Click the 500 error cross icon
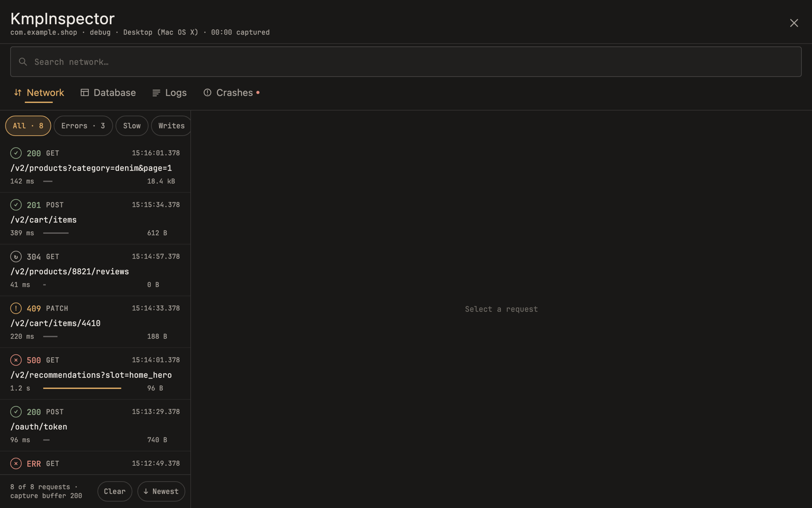Screen dimensions: 812x508 tap(16, 360)
